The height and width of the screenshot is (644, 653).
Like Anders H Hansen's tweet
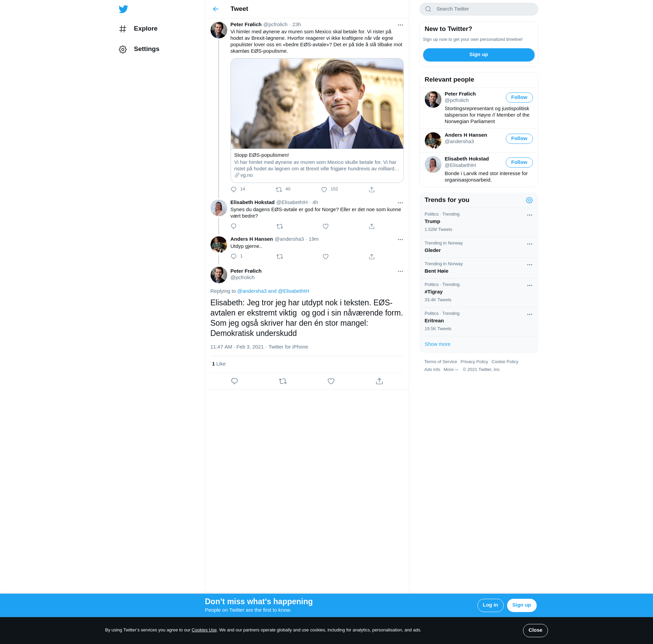[325, 256]
